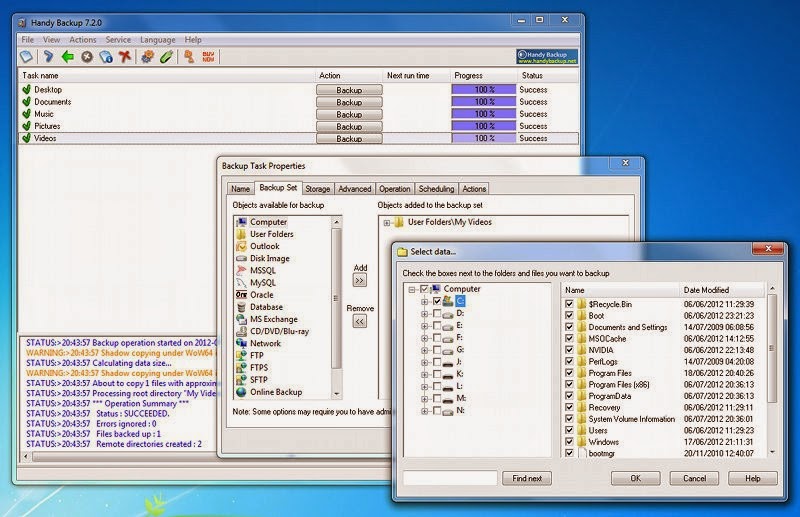The height and width of the screenshot is (517, 800).
Task: Select Database in objects available list
Action: pyautogui.click(x=266, y=307)
